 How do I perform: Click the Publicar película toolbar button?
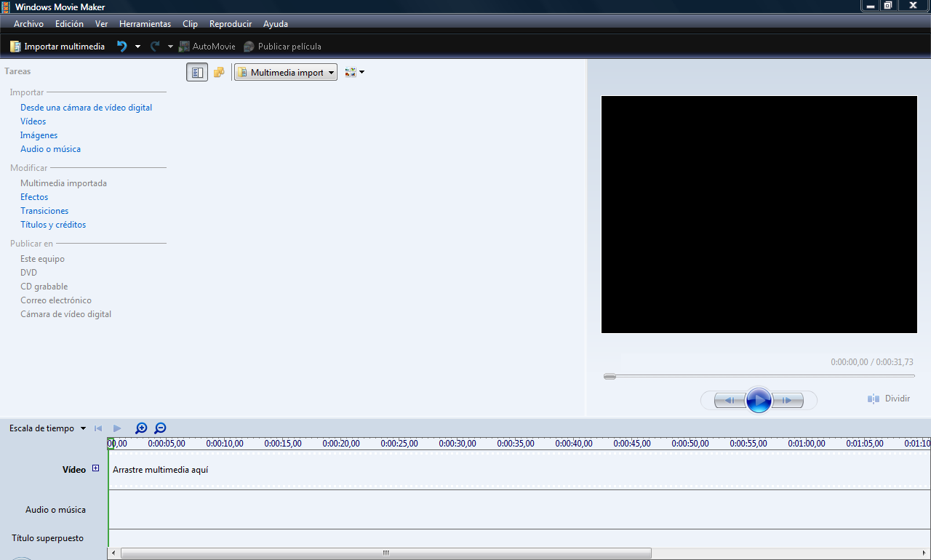pos(282,47)
